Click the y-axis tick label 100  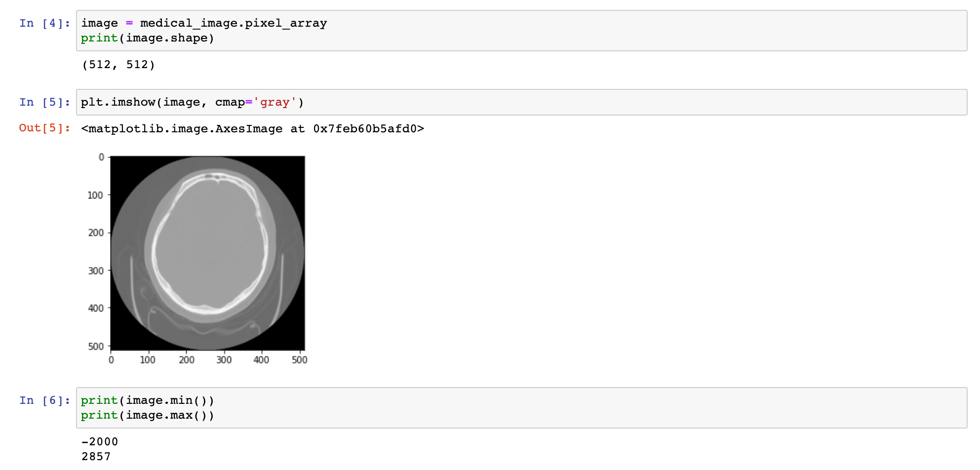point(95,195)
